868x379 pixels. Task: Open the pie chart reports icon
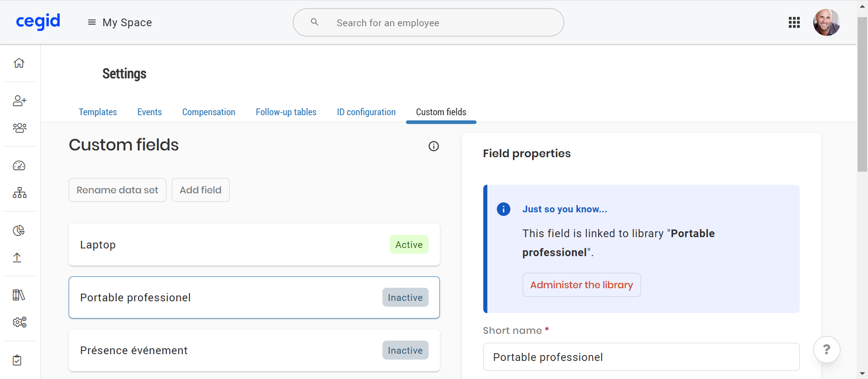pyautogui.click(x=19, y=231)
